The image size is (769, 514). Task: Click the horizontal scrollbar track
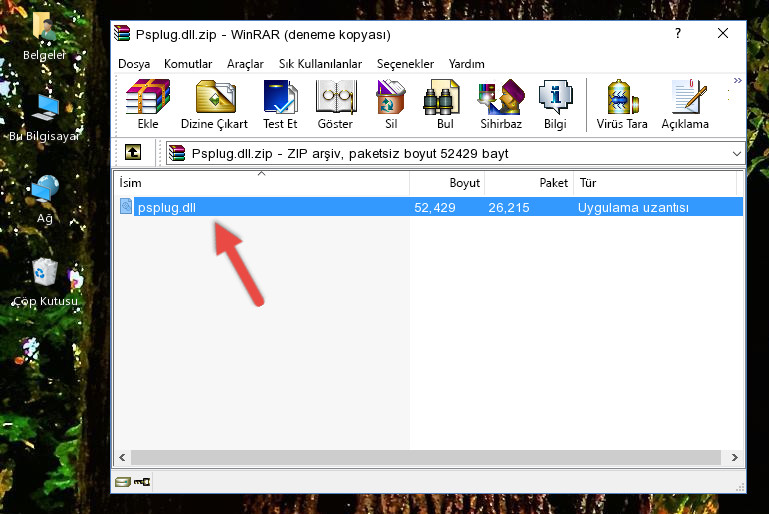[x=426, y=458]
